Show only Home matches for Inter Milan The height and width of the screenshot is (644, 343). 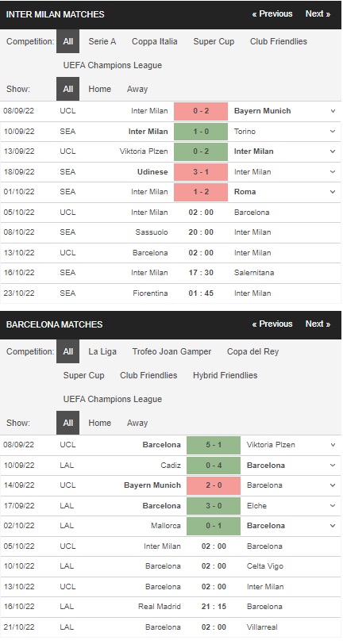[x=99, y=89]
